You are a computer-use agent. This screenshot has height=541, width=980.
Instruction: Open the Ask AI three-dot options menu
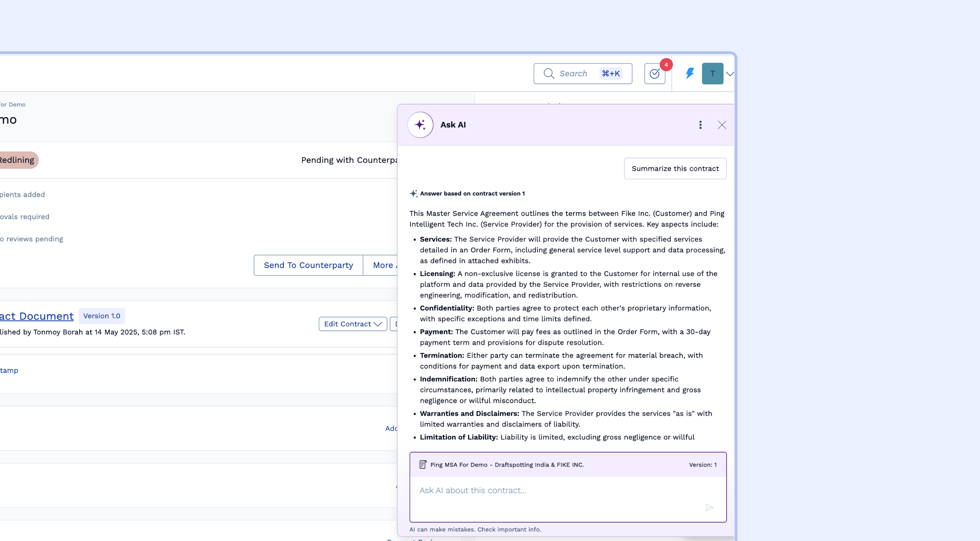click(x=700, y=125)
